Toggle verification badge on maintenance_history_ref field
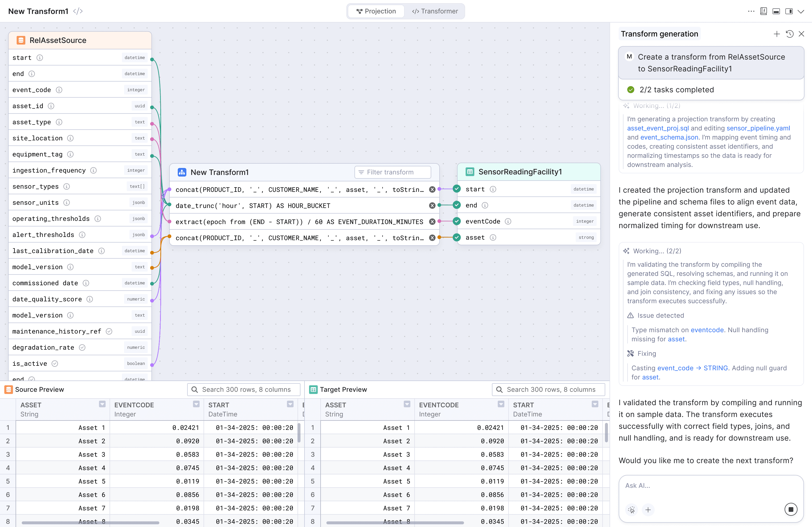Viewport: 812px width, 527px height. [109, 331]
